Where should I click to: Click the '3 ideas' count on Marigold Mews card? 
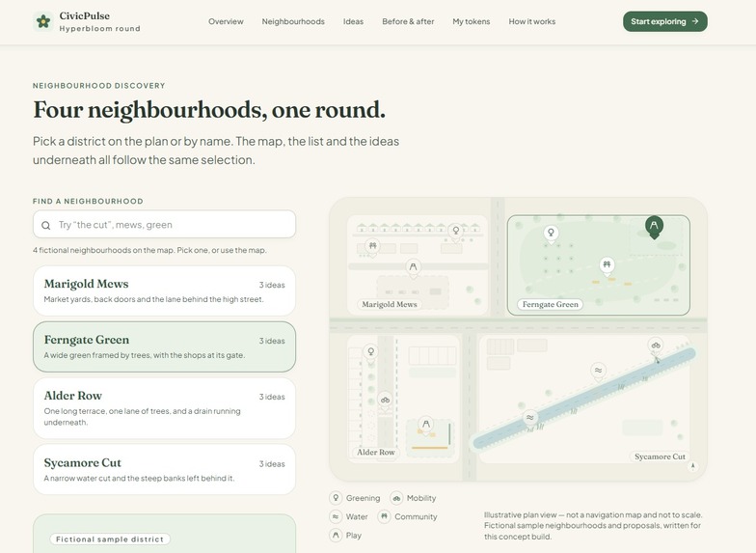point(272,285)
